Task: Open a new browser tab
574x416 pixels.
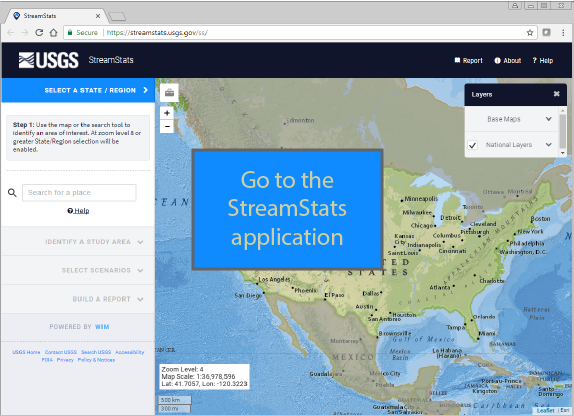Action: click(117, 16)
